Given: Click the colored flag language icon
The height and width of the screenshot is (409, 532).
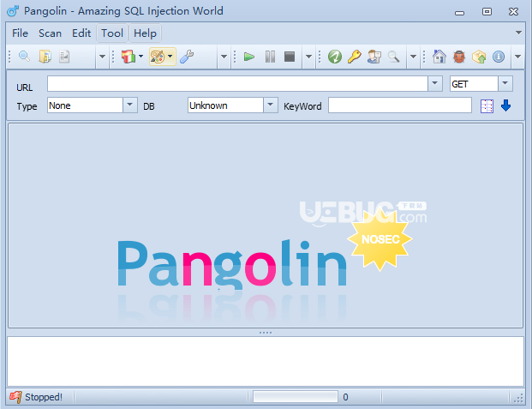Looking at the screenshot, I should point(129,57).
